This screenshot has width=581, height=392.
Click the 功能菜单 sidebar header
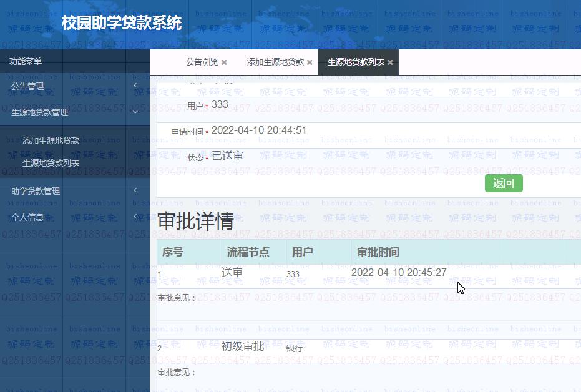point(26,61)
